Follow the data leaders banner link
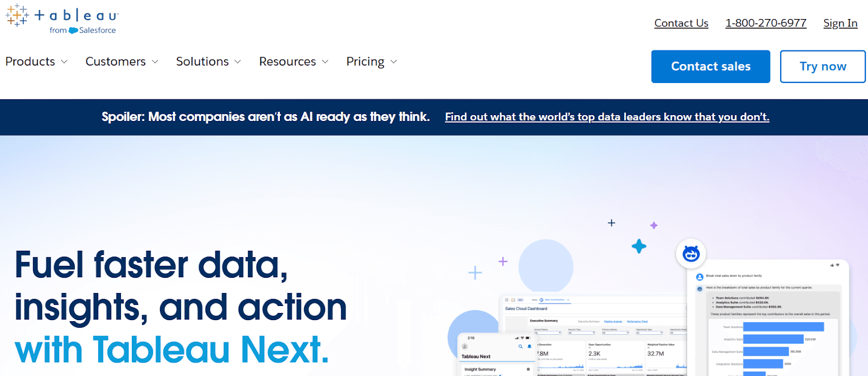The height and width of the screenshot is (376, 868). [607, 117]
